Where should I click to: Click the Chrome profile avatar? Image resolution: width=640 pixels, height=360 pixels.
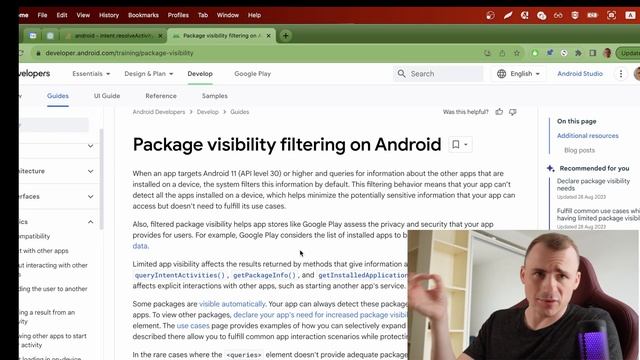607,53
